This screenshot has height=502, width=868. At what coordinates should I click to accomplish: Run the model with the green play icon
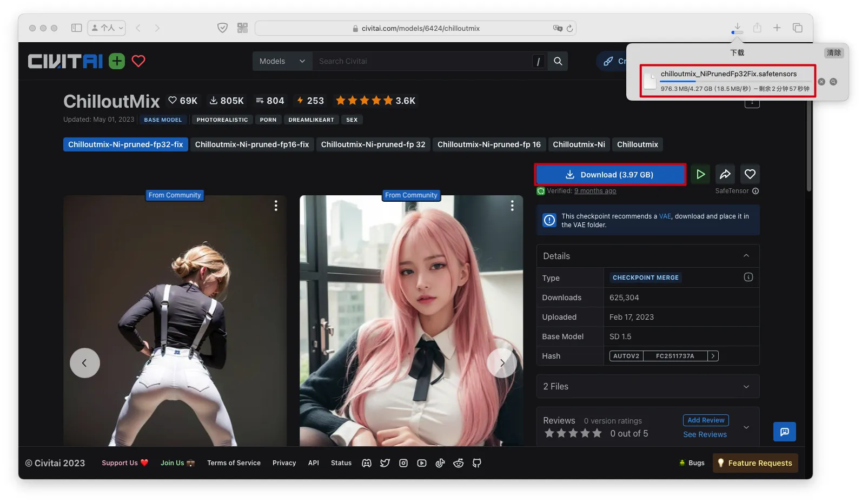[700, 174]
